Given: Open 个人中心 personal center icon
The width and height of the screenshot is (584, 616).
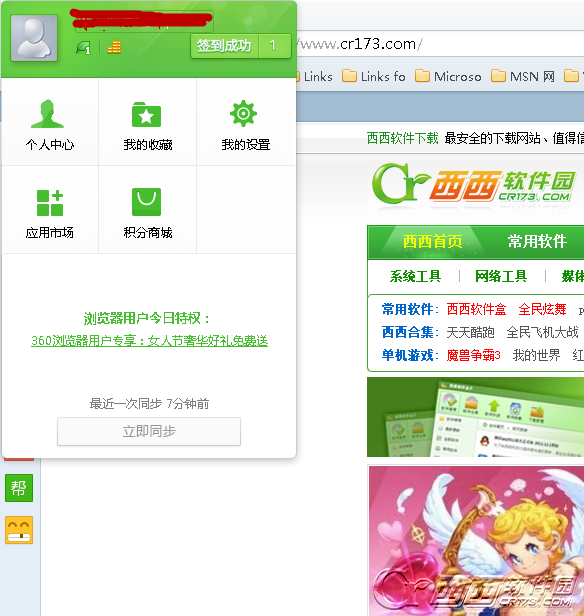Looking at the screenshot, I should [x=48, y=114].
